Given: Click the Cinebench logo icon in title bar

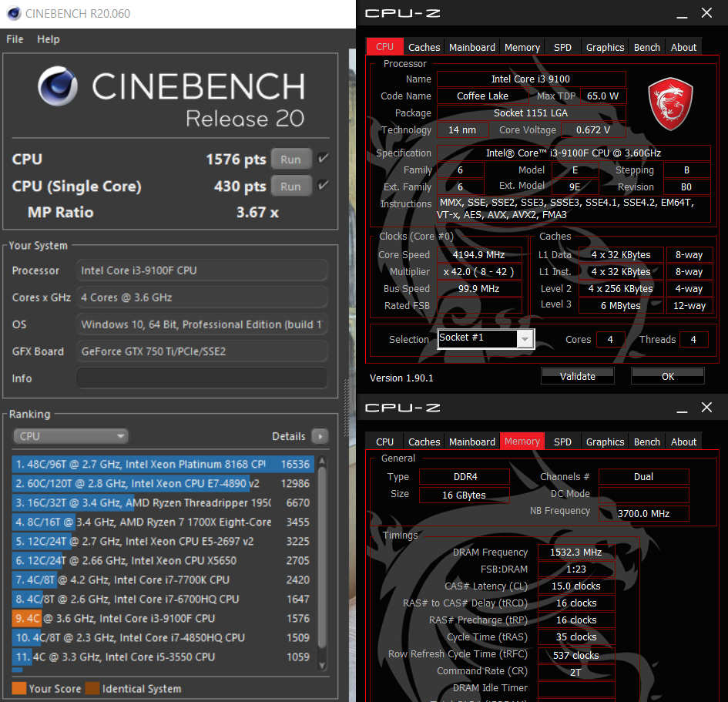Looking at the screenshot, I should [14, 13].
